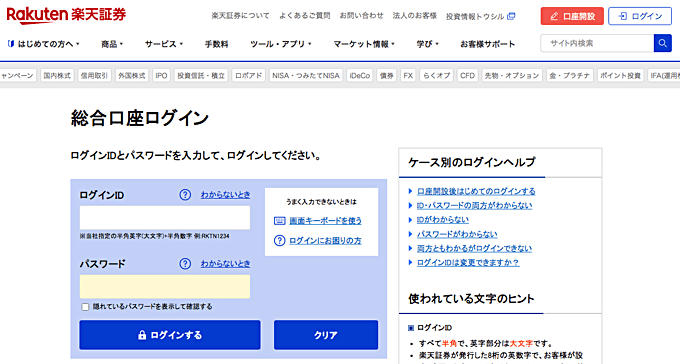680x364 pixels.
Task: Click help question icon next to パスワード
Action: pyautogui.click(x=185, y=263)
